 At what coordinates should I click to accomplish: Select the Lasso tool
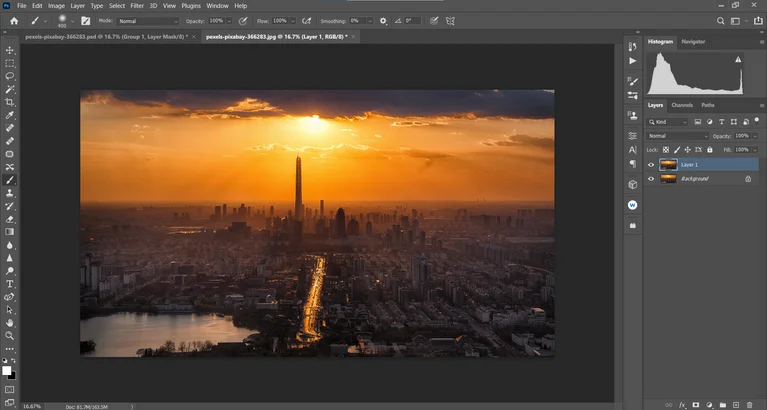pos(10,76)
